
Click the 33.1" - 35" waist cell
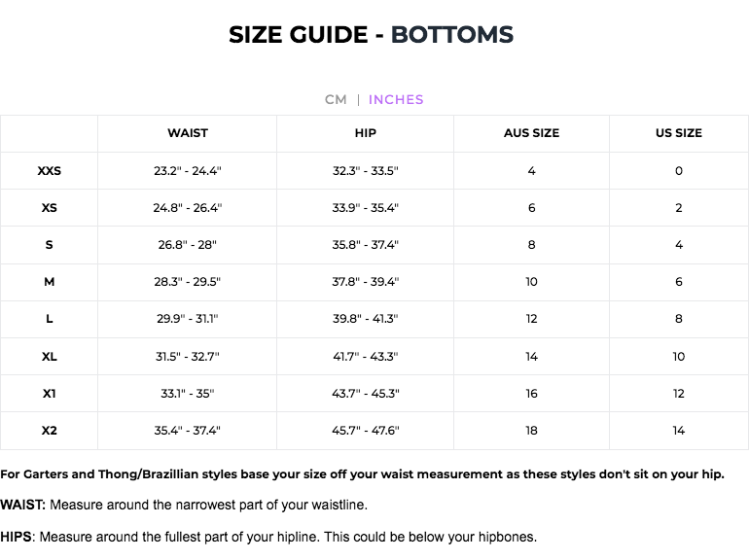(188, 394)
